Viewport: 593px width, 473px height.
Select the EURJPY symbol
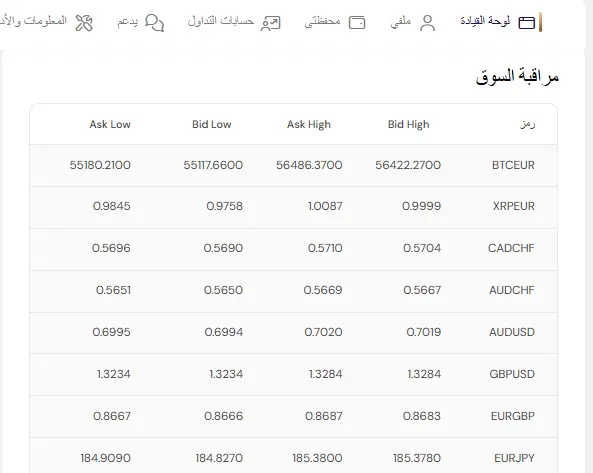pyautogui.click(x=514, y=458)
